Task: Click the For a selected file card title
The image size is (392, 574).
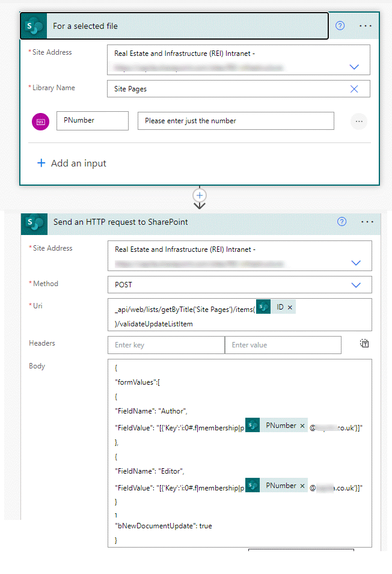Action: click(85, 26)
